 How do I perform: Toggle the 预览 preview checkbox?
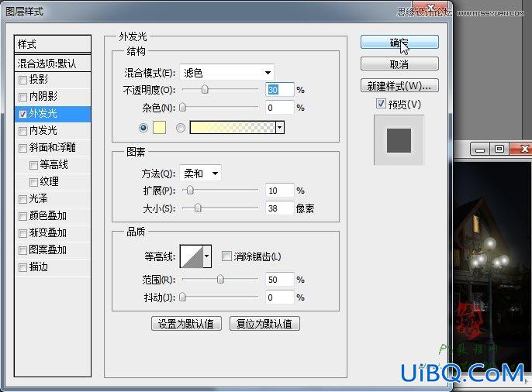point(381,103)
